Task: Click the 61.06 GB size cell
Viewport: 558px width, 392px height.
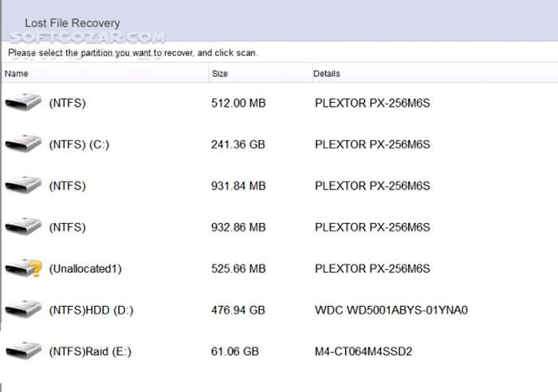Action: (235, 351)
